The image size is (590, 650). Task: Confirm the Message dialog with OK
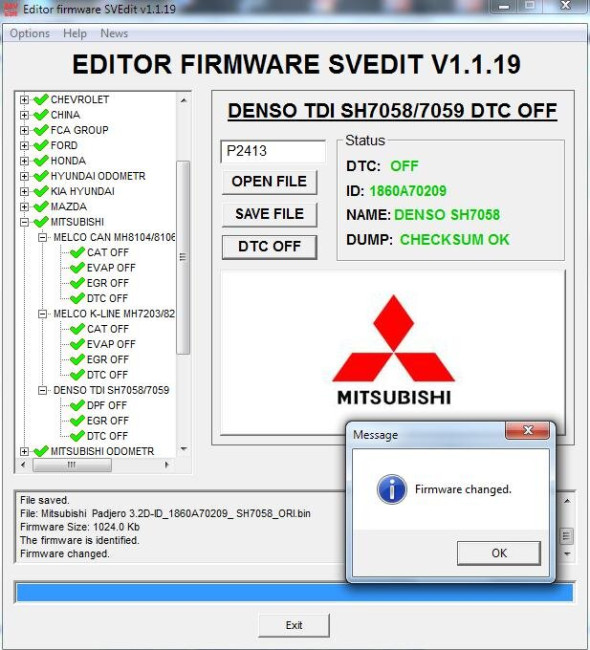499,553
